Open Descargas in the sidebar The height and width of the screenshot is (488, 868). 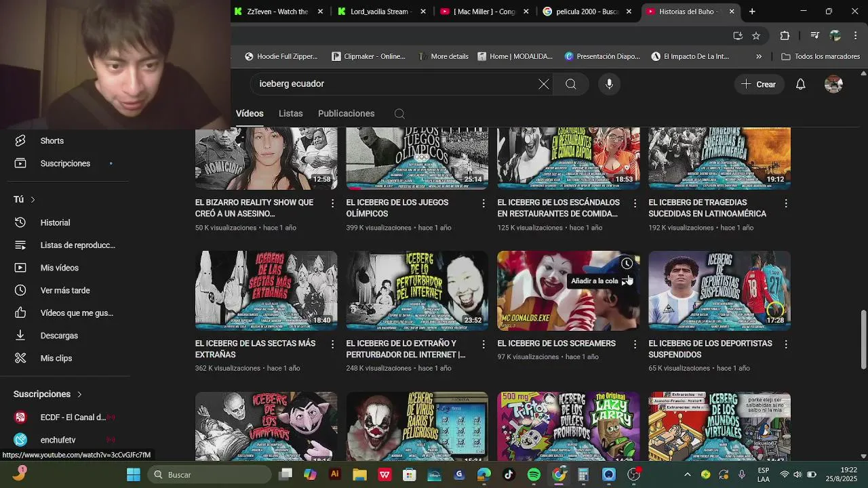(x=59, y=335)
